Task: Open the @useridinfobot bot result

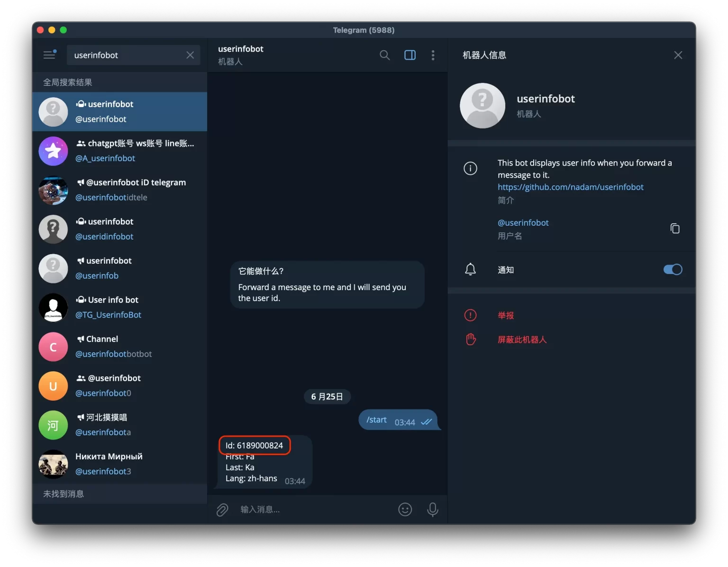Action: (x=119, y=229)
